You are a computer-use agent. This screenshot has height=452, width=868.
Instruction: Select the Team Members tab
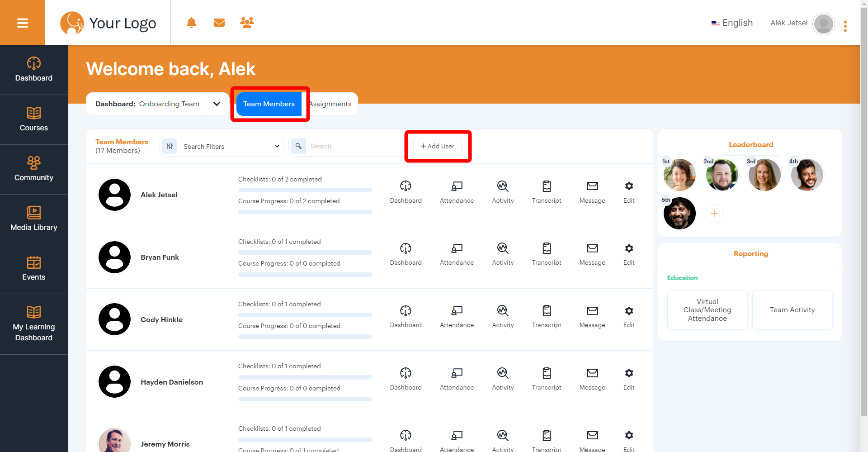point(269,104)
